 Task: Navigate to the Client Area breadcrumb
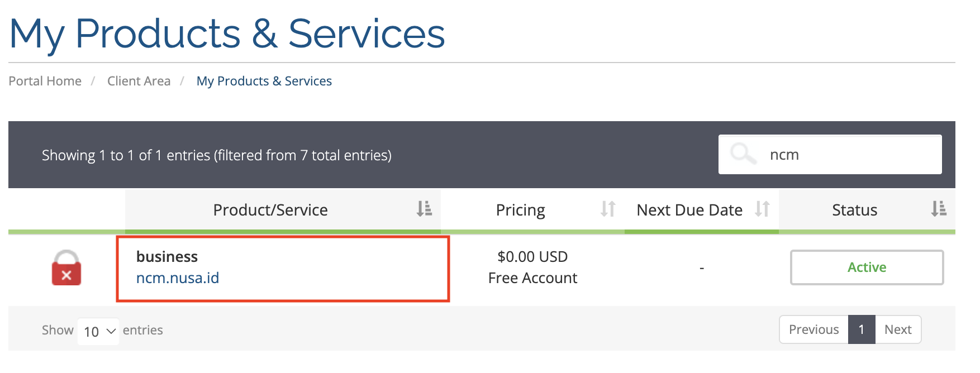click(139, 81)
